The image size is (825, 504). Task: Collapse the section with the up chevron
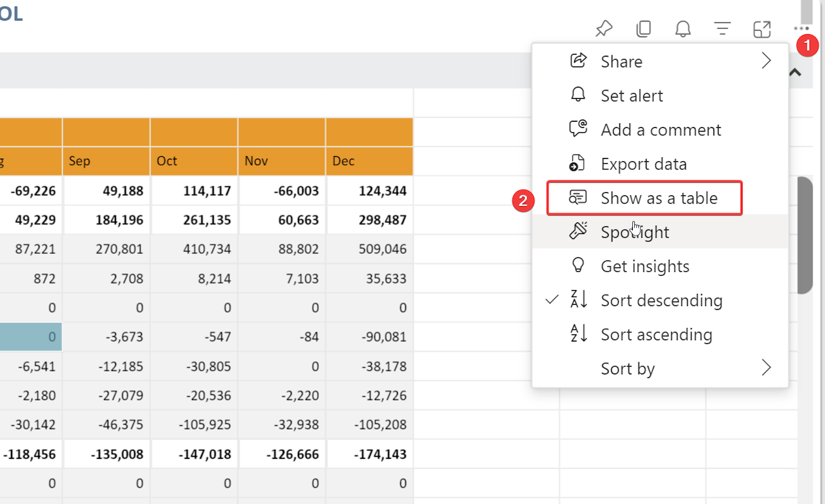point(795,72)
